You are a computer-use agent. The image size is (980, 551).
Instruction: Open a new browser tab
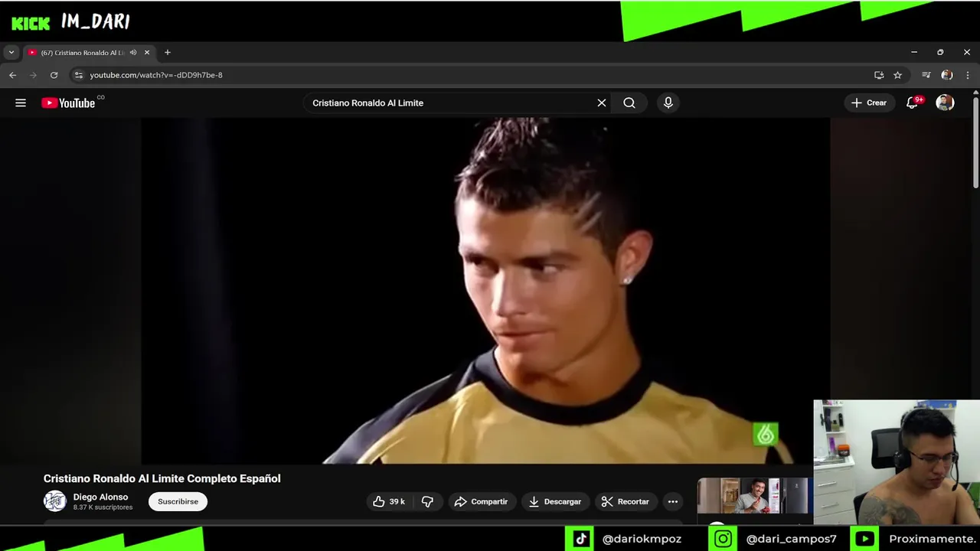(x=168, y=53)
